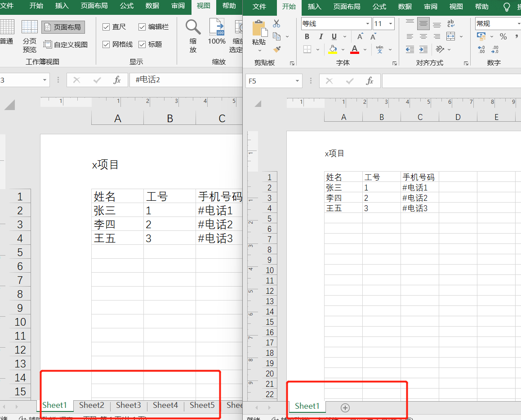The height and width of the screenshot is (420, 521).
Task: Disable the Formula Bar (编辑栏) checkbox
Action: pos(142,27)
